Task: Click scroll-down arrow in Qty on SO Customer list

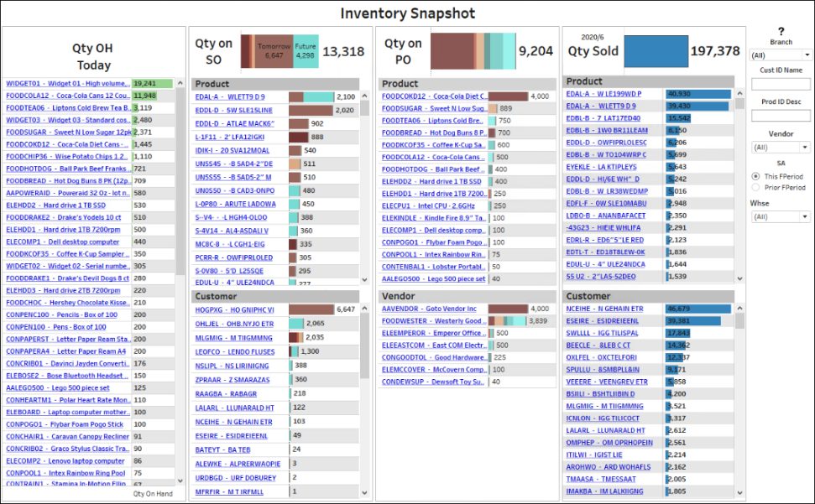Action: point(364,492)
